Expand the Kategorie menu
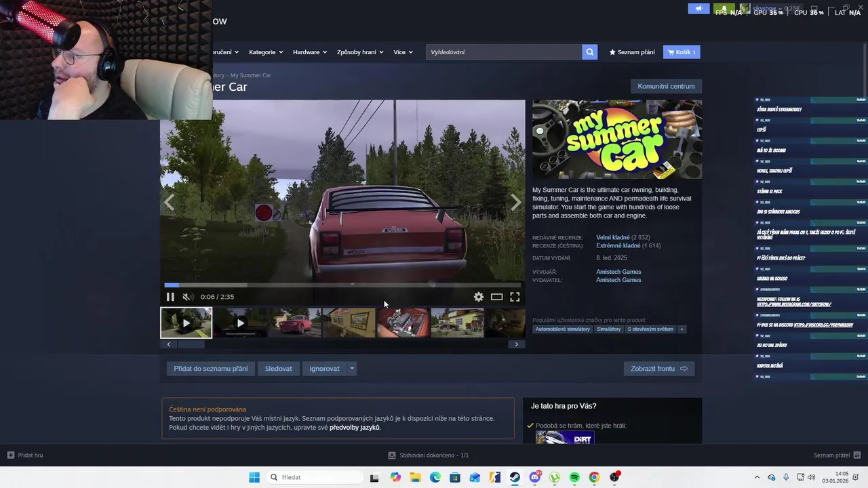Image resolution: width=868 pixels, height=488 pixels. tap(266, 52)
